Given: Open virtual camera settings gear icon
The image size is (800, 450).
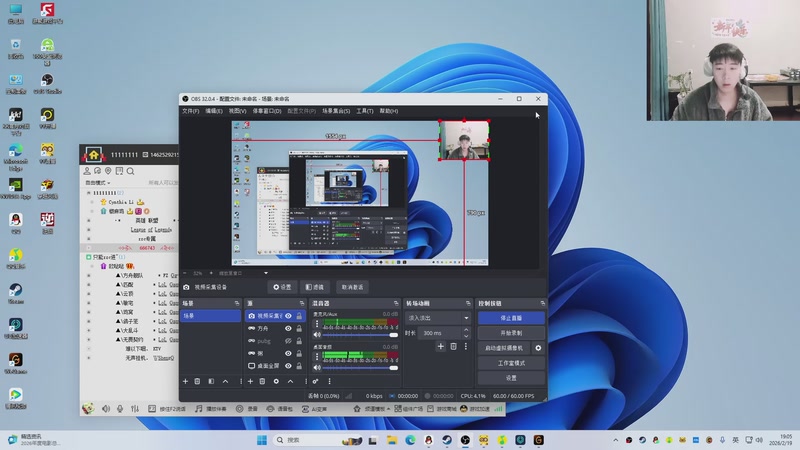Looking at the screenshot, I should 538,348.
